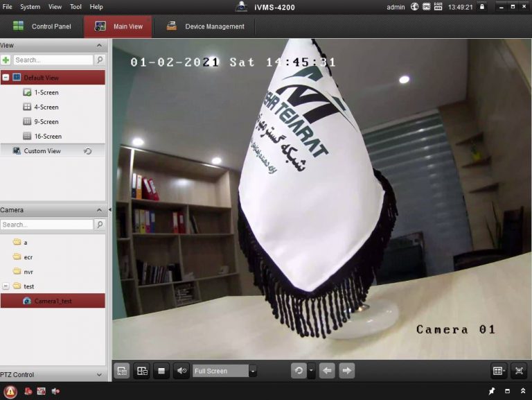Click the View search magnifier icon

tap(100, 60)
